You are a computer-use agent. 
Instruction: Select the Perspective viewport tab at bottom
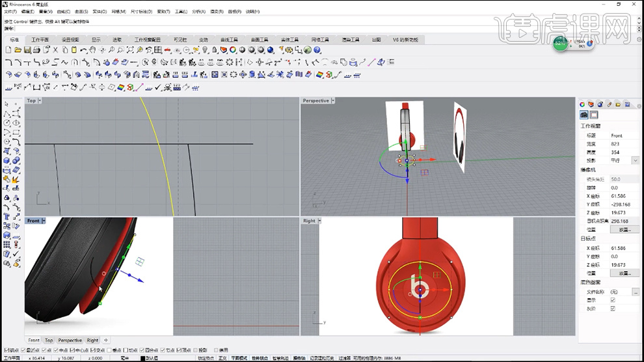click(x=70, y=341)
